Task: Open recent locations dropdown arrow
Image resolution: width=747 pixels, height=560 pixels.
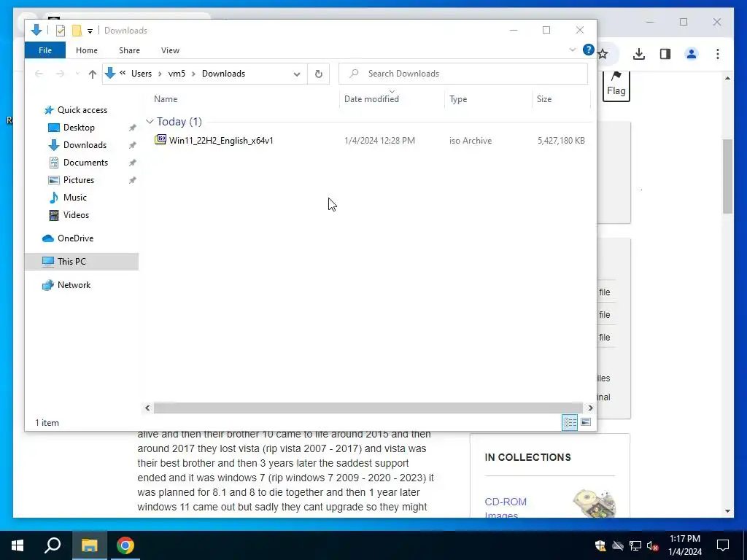Action: [x=77, y=74]
